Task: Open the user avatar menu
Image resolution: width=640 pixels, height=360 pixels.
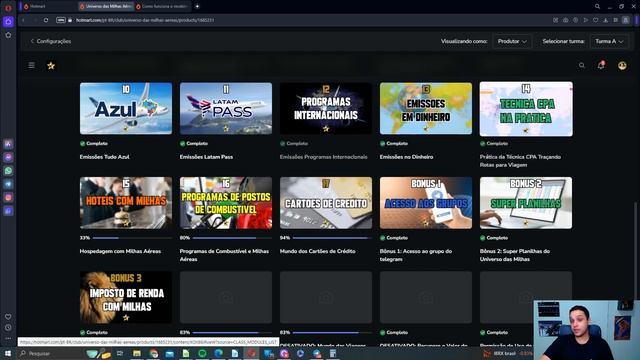Action: [622, 65]
